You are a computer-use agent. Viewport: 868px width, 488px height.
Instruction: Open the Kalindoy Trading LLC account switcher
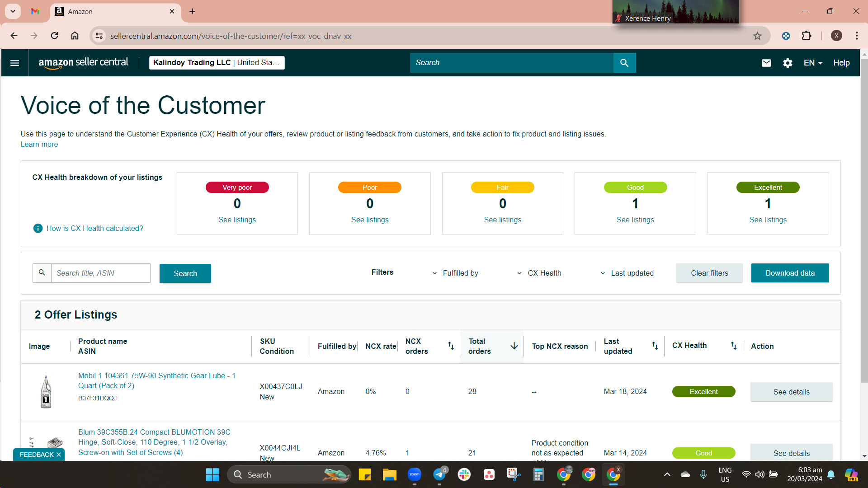[x=217, y=63]
